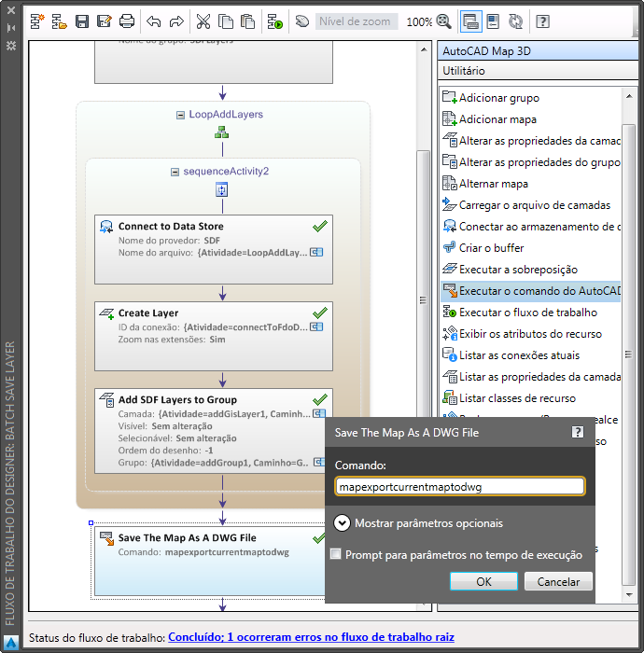Copy the selected activity
The width and height of the screenshot is (644, 653).
coord(225,21)
